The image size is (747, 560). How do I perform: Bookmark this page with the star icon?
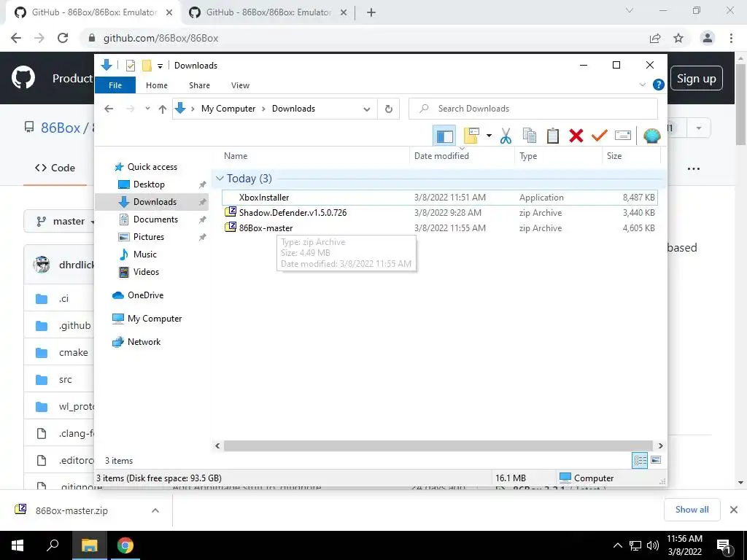pyautogui.click(x=678, y=38)
